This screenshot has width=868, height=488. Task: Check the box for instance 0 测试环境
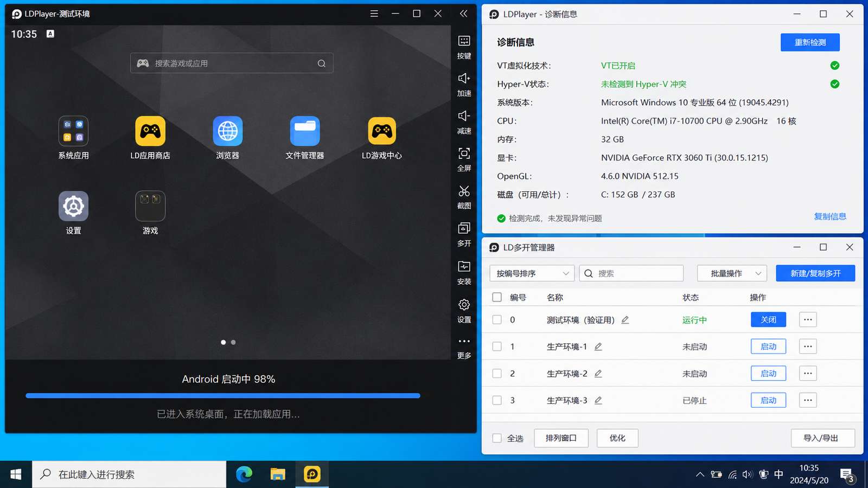(497, 320)
